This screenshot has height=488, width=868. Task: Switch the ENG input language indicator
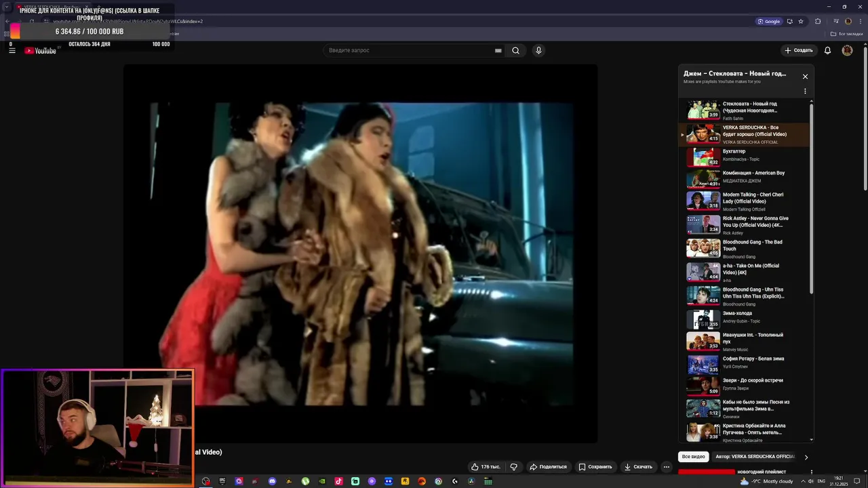pos(821,481)
